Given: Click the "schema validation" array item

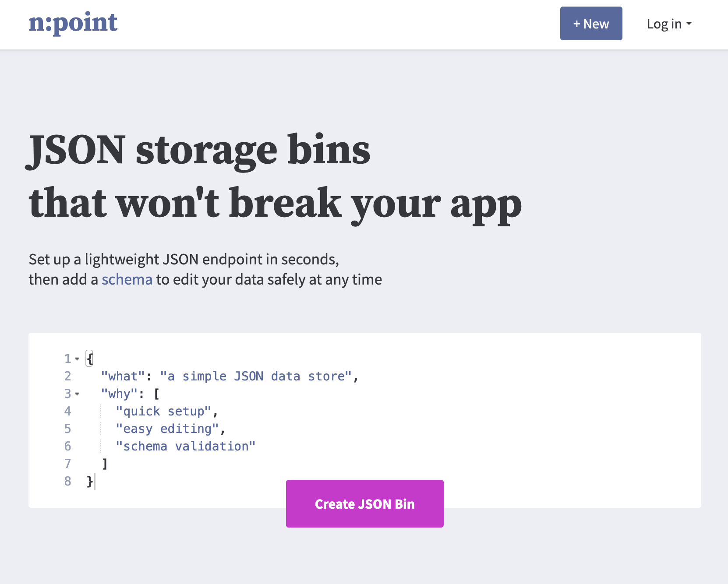Looking at the screenshot, I should [185, 447].
